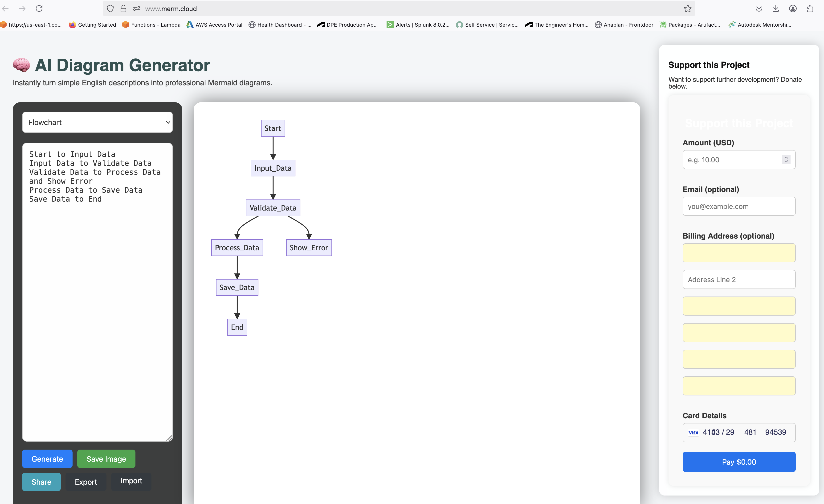Open the Pocket save icon
Image resolution: width=824 pixels, height=504 pixels.
[x=759, y=9]
